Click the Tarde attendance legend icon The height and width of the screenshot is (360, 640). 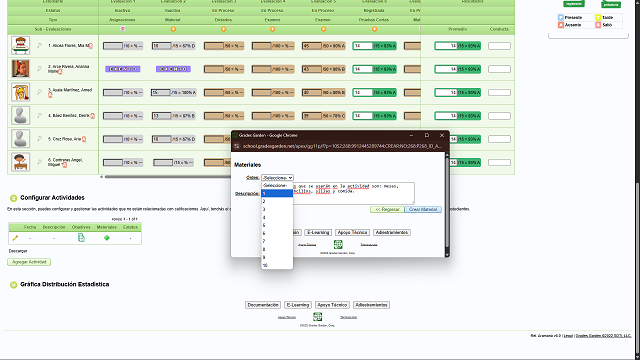click(598, 18)
